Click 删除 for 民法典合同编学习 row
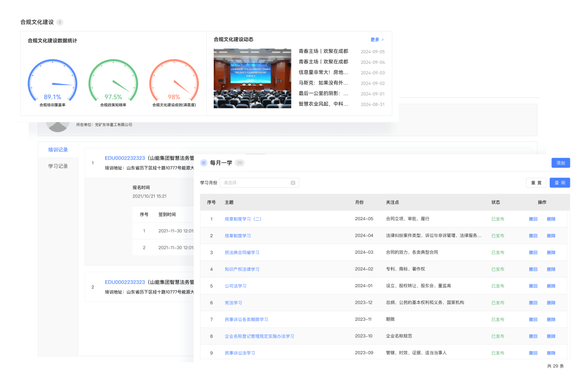 [x=551, y=253]
